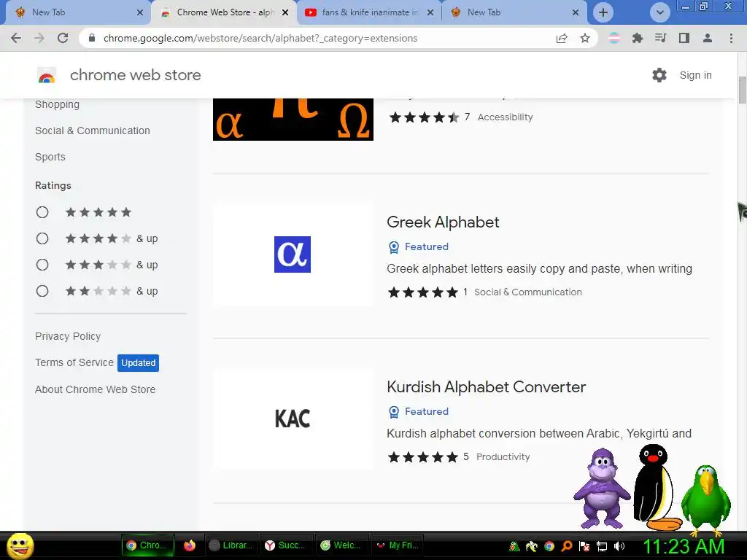Open the Greek Alphabet extension title

[443, 222]
